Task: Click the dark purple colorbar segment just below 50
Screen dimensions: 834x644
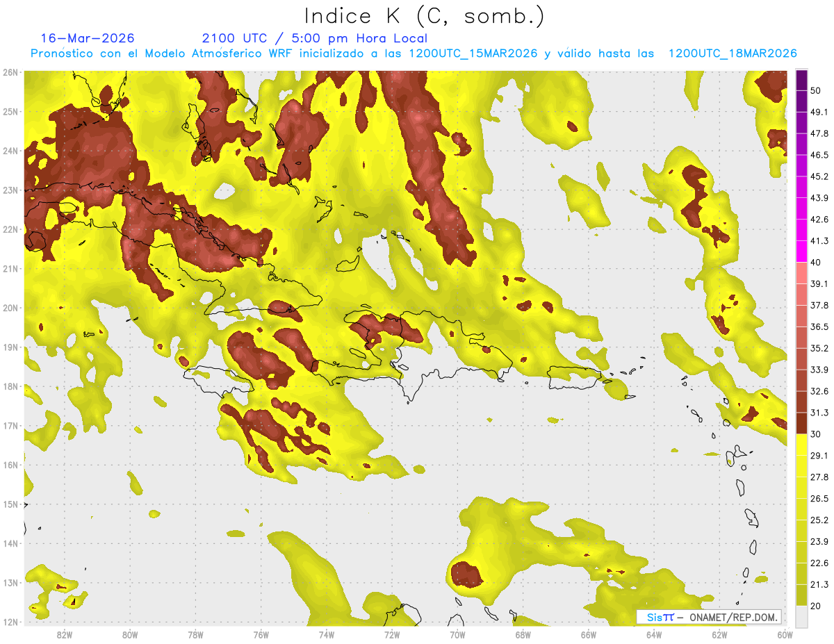Action: pyautogui.click(x=801, y=101)
